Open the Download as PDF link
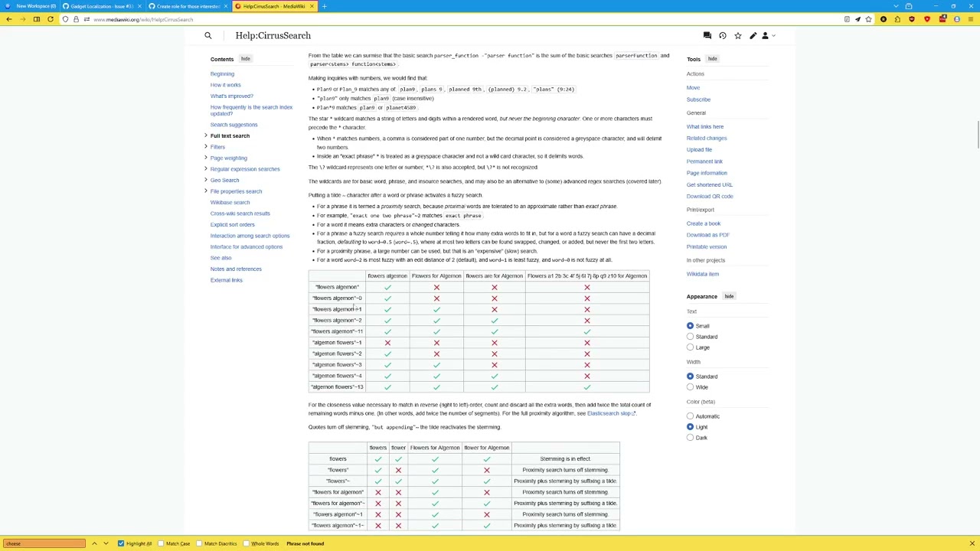The image size is (980, 551). click(x=707, y=235)
